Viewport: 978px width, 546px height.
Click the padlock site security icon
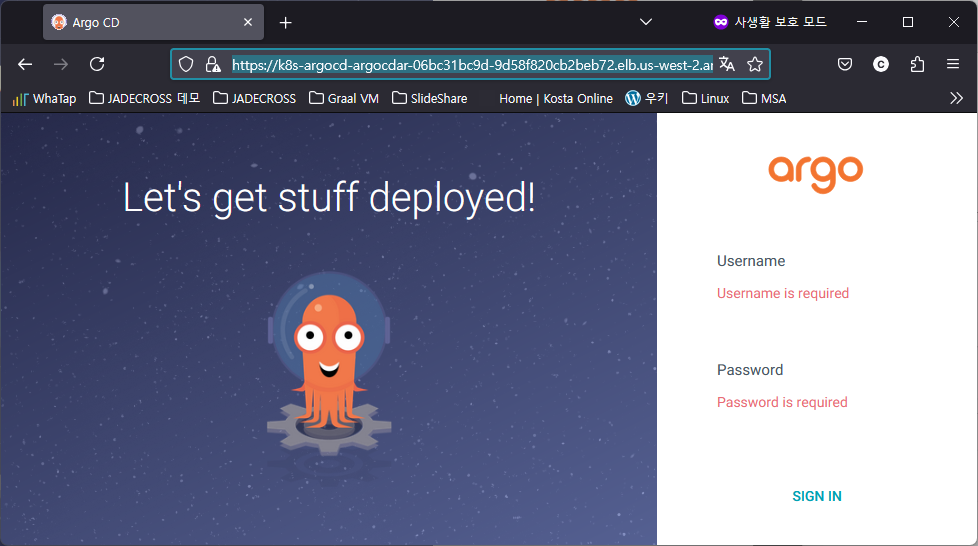213,64
